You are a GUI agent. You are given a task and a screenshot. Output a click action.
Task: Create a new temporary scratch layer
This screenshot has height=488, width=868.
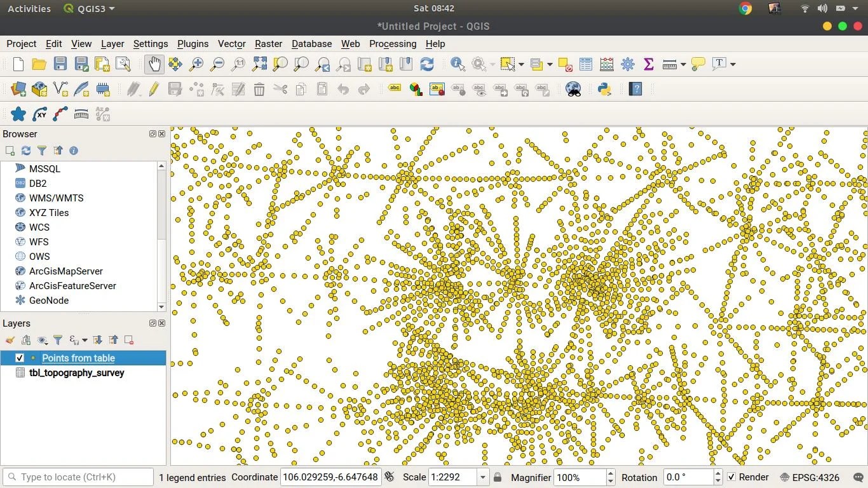tap(103, 90)
